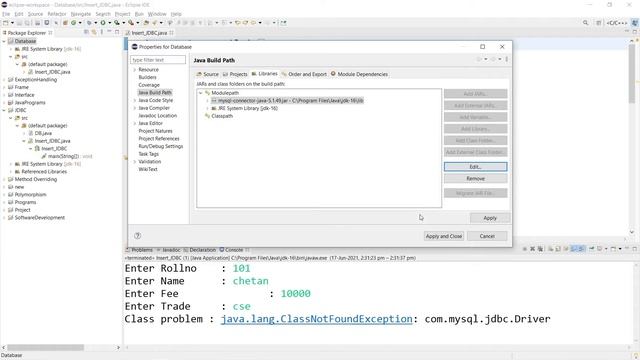This screenshot has height=360, width=640.
Task: Click the type filter text field
Action: [158, 60]
